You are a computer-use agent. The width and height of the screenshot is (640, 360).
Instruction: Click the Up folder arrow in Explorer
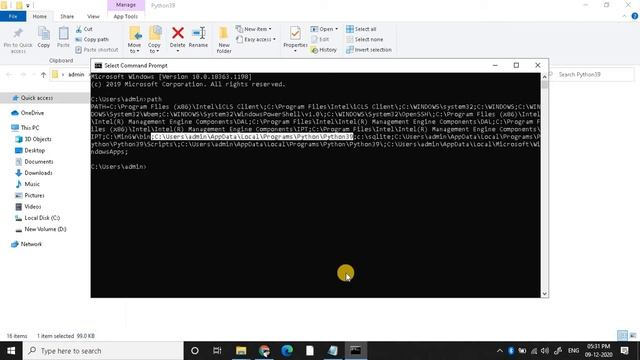tap(43, 75)
